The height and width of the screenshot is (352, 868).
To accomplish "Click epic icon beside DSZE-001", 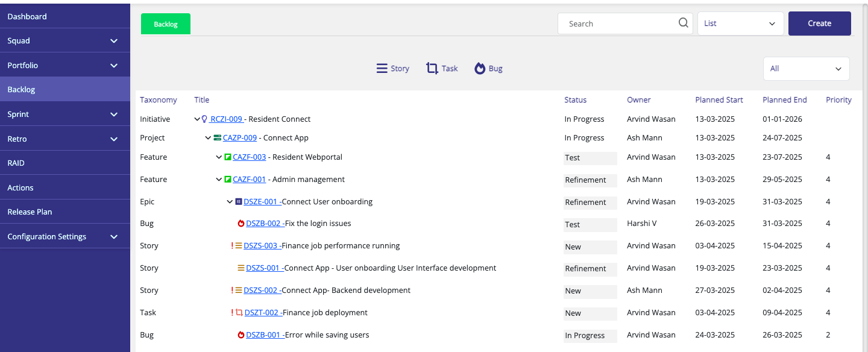I will (239, 202).
